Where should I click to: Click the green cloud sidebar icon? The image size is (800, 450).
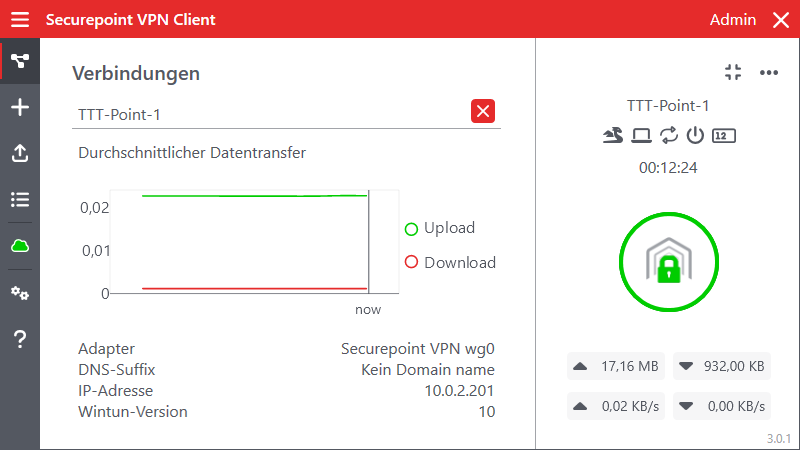pos(20,246)
